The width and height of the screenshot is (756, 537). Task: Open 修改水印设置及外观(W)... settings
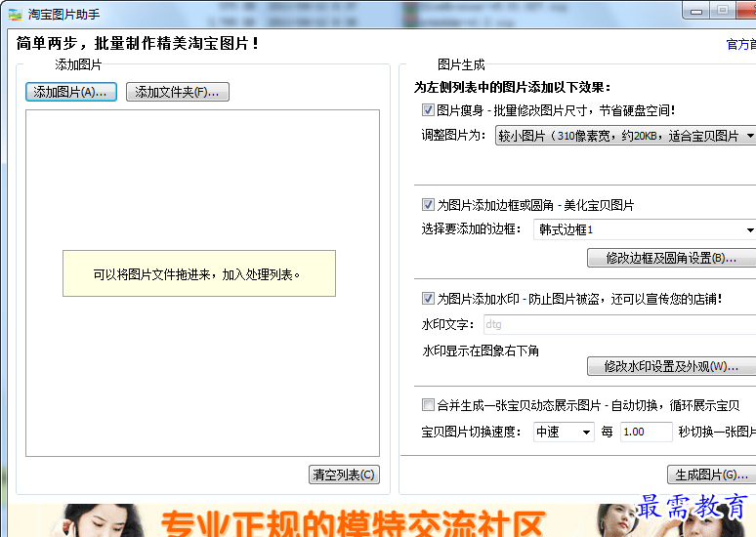671,366
